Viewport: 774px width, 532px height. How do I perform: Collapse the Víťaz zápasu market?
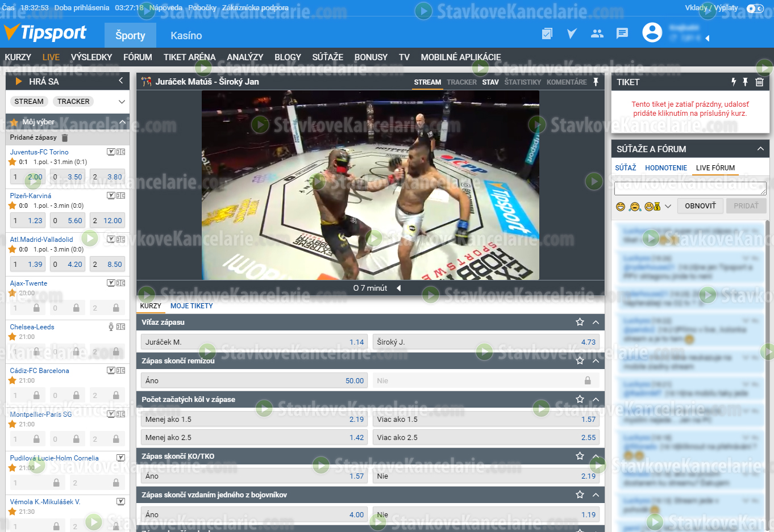point(596,322)
